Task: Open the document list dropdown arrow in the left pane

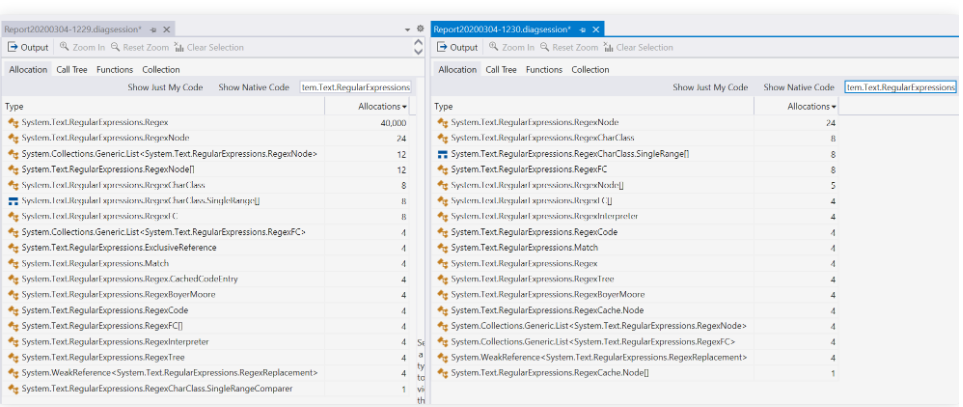Action: pyautogui.click(x=408, y=30)
